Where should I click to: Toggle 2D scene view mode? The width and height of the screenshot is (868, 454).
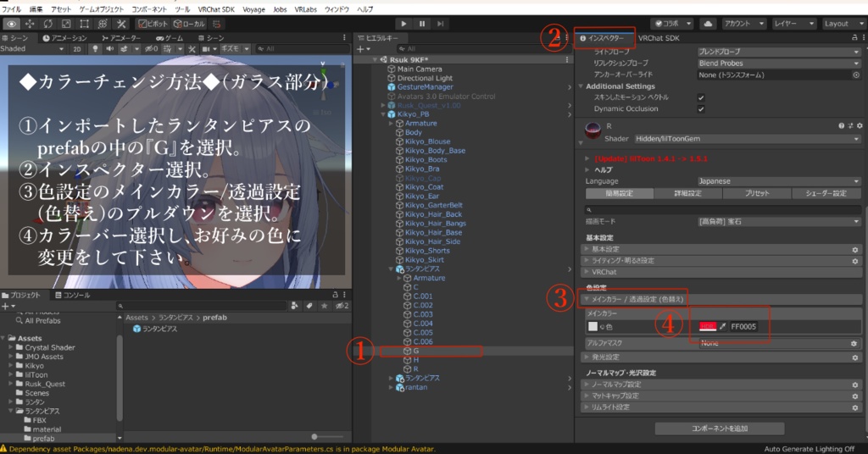[x=77, y=48]
